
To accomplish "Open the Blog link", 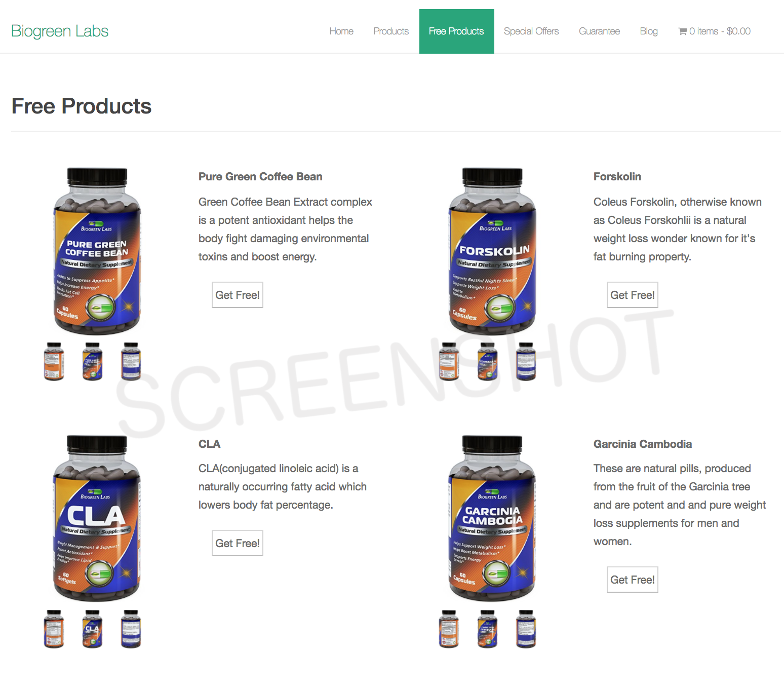I will click(649, 31).
